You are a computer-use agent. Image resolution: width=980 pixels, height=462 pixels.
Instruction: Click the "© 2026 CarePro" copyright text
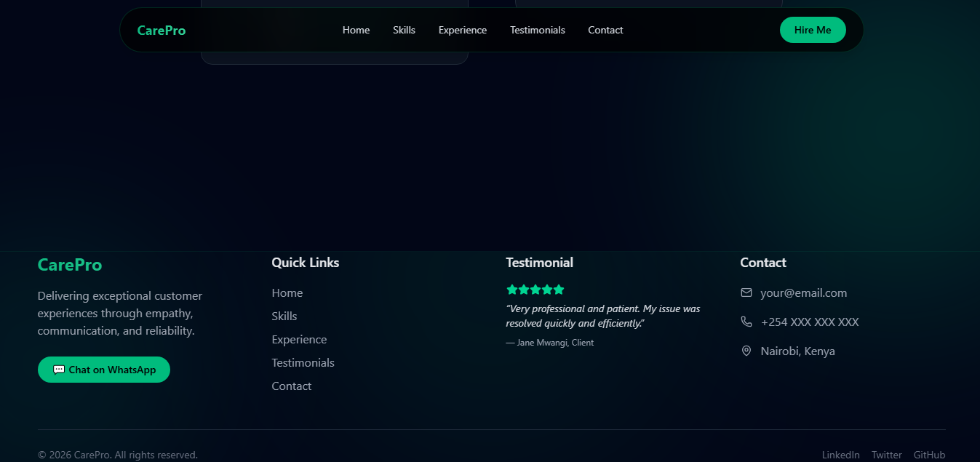coord(118,455)
